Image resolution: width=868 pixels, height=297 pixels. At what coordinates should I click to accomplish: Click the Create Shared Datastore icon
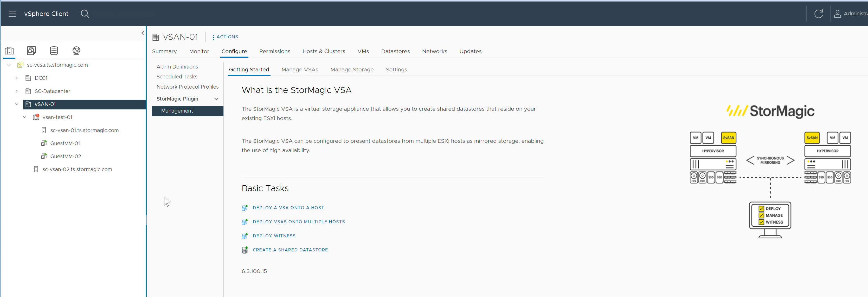coord(245,250)
